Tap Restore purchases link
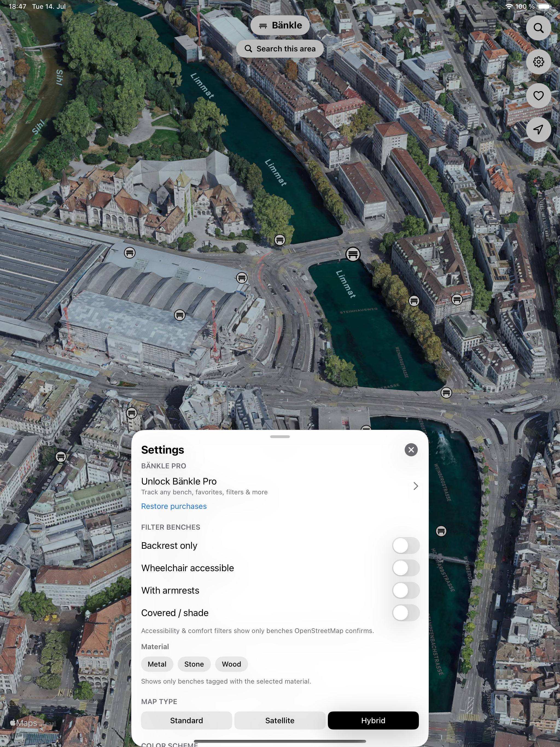The height and width of the screenshot is (747, 560). pyautogui.click(x=174, y=506)
